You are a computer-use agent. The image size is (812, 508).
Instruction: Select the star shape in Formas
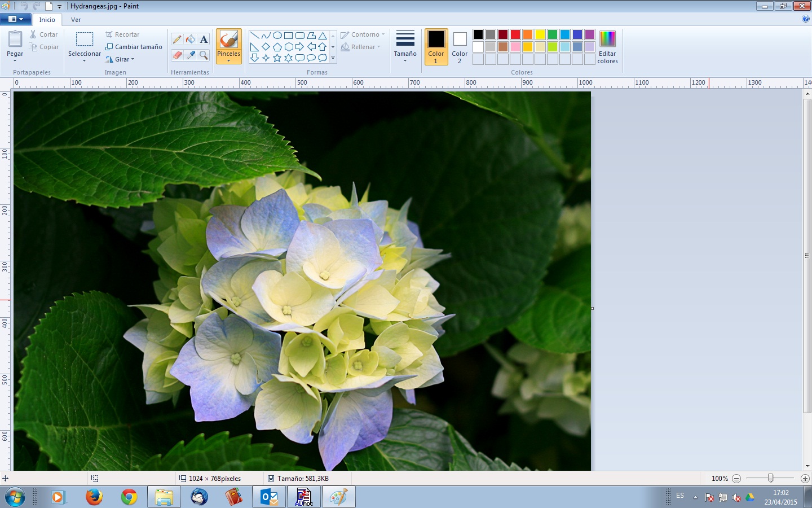[x=277, y=58]
